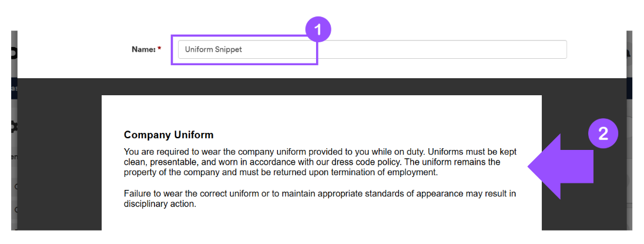Click the Name: label
The height and width of the screenshot is (244, 644).
[x=143, y=49]
